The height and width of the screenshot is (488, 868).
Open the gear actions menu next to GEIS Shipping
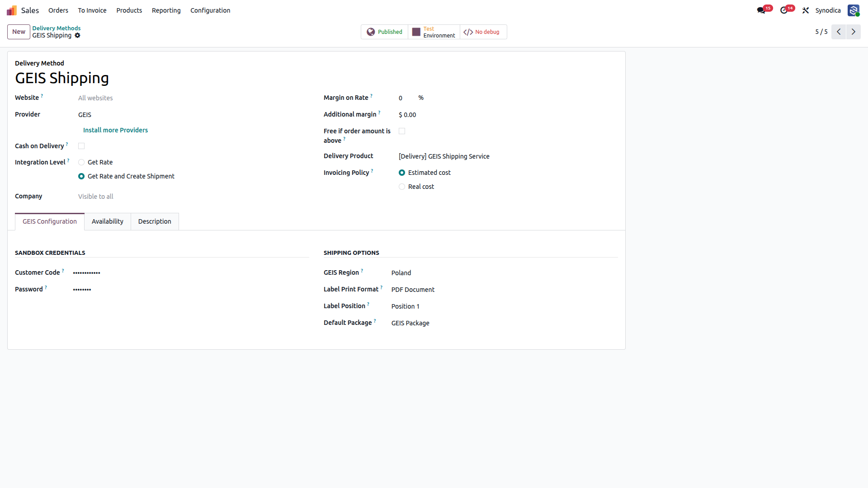click(77, 35)
